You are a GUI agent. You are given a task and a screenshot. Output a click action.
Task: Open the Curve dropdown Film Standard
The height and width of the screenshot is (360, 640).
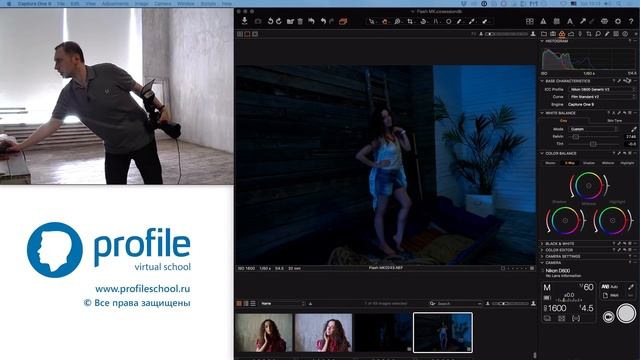pos(602,97)
